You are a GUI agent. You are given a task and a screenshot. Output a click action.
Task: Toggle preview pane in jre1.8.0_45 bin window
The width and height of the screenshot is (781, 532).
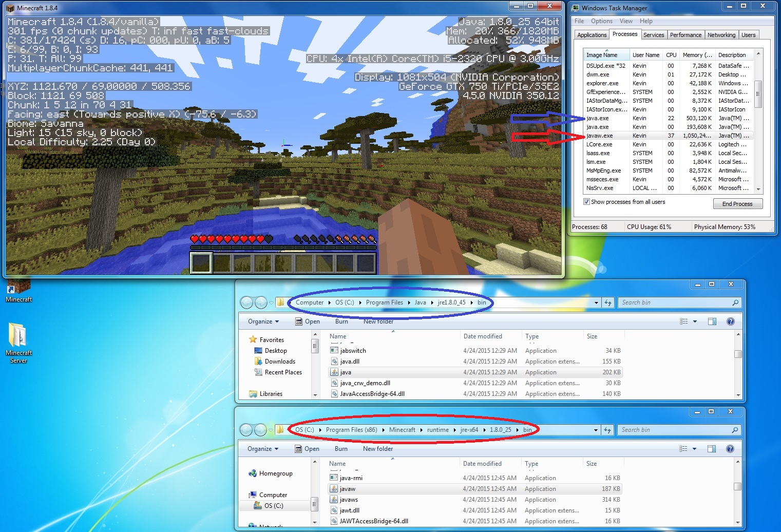[712, 321]
